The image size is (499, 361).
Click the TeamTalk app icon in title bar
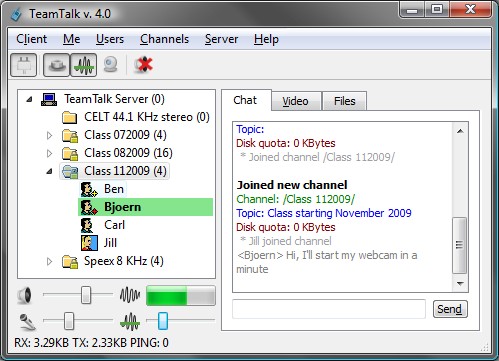pos(16,14)
